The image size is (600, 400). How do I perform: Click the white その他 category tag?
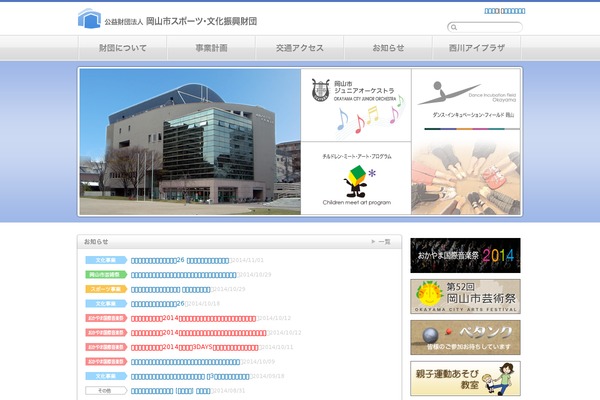pyautogui.click(x=106, y=391)
